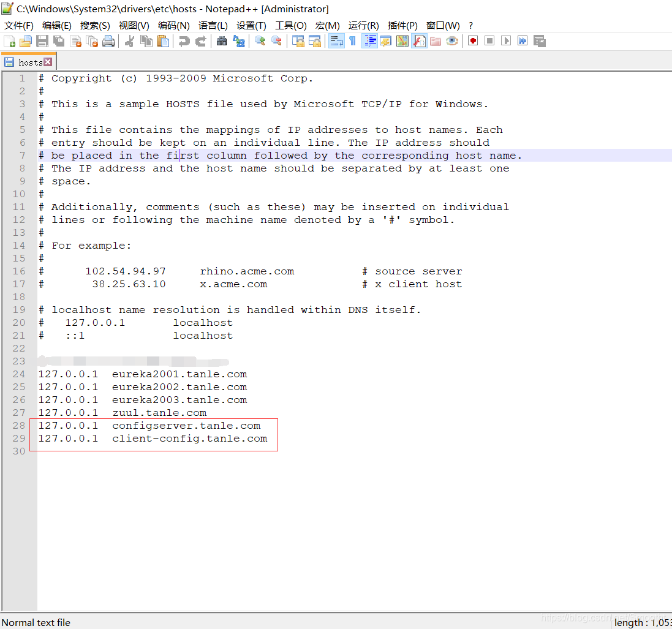672x629 pixels.
Task: Open the 窗口(W) menu
Action: click(443, 26)
